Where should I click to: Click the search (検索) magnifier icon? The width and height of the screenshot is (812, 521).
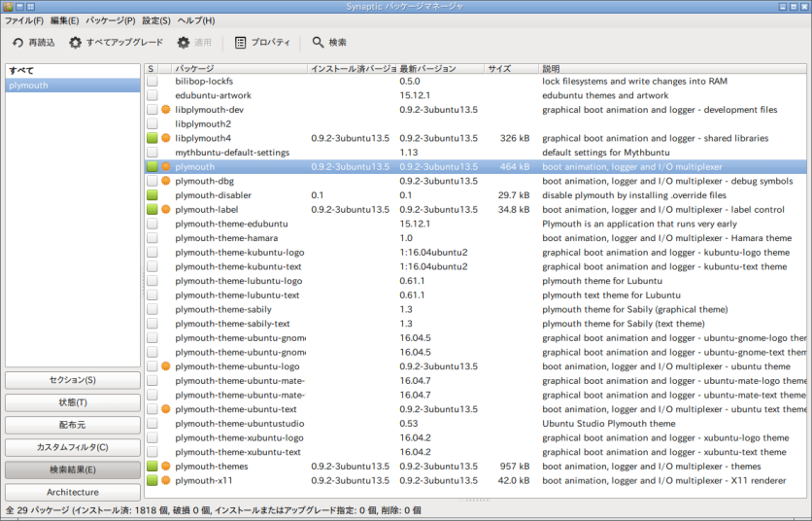click(318, 43)
